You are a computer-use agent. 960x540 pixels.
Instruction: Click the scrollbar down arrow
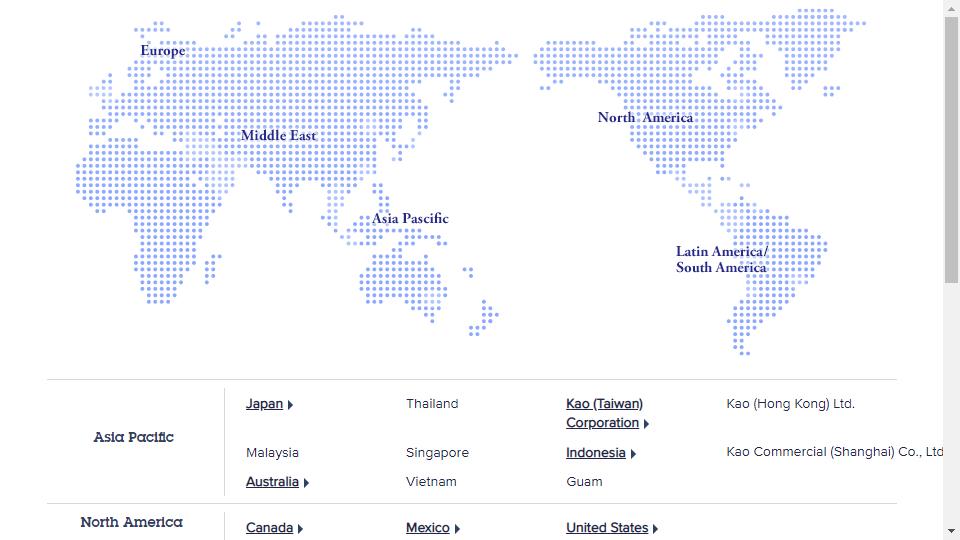point(951,531)
